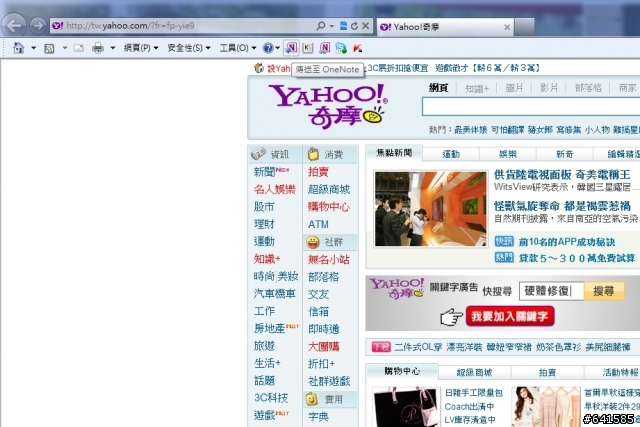Image resolution: width=640 pixels, height=427 pixels.
Task: Choose the 圖片 search category
Action: (x=514, y=88)
